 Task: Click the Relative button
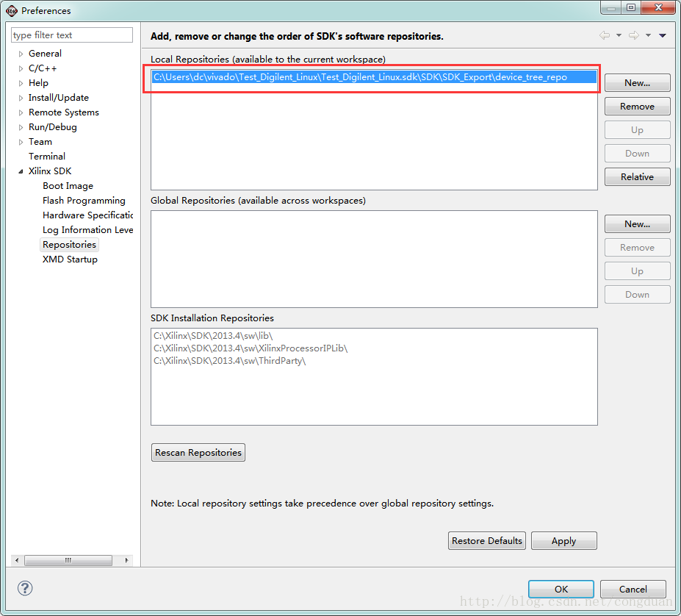[637, 177]
